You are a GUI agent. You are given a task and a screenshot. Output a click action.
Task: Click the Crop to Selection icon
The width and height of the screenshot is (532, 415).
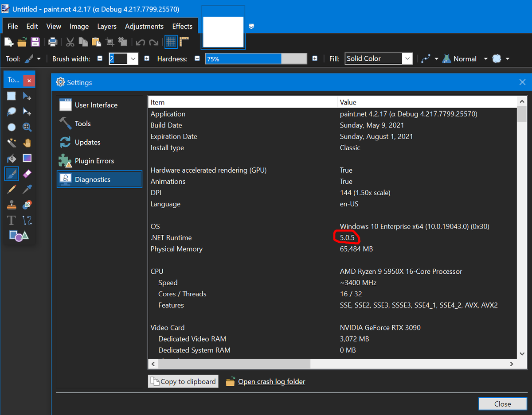click(x=110, y=42)
